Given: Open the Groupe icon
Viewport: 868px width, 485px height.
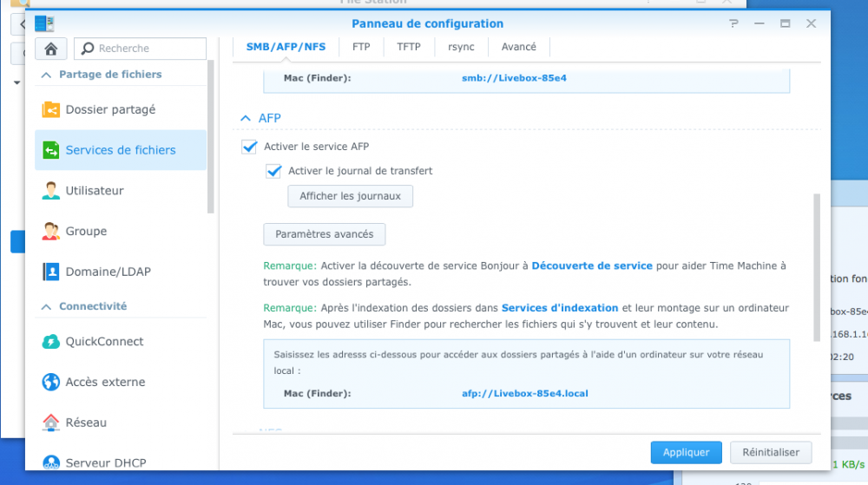Looking at the screenshot, I should coord(51,232).
